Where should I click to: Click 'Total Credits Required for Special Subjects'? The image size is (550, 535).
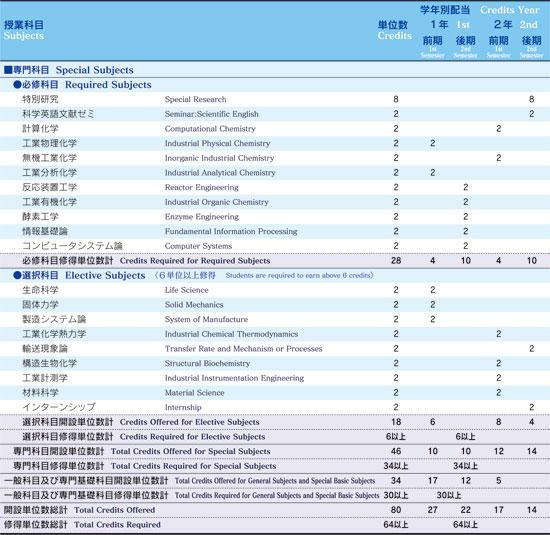click(194, 466)
